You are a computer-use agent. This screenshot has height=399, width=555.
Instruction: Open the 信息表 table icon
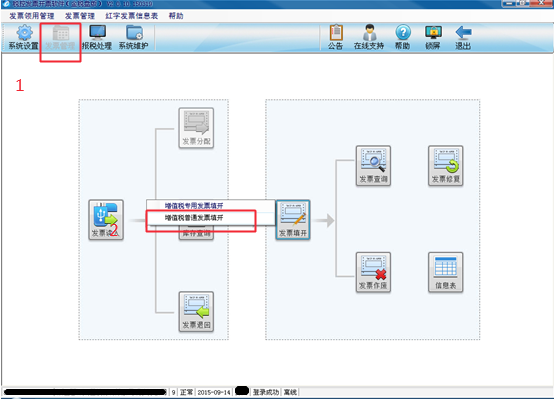446,272
